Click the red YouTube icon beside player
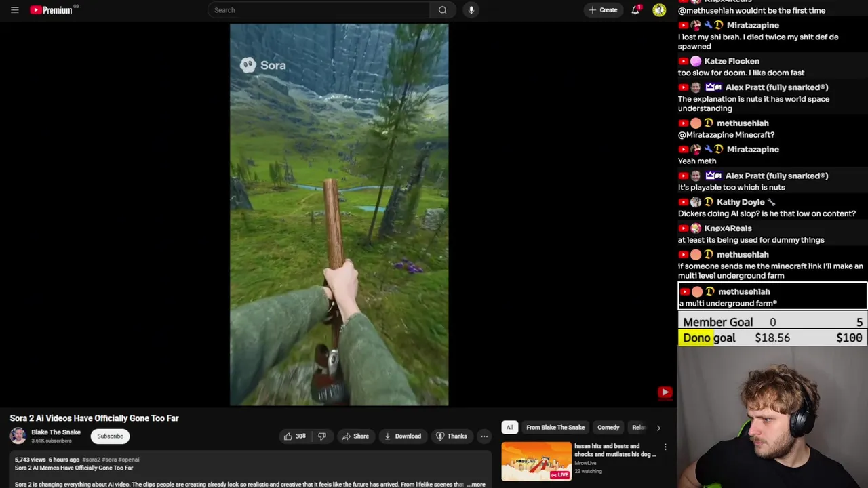Screen dimensions: 868x488 point(665,392)
